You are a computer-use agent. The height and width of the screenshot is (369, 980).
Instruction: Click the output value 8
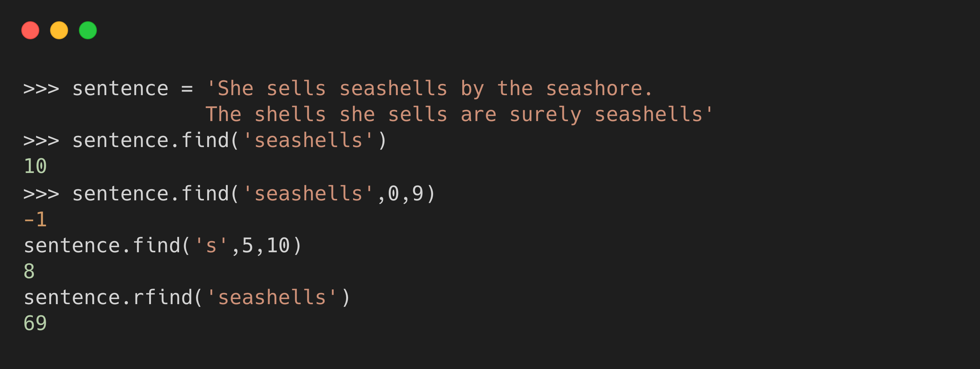pyautogui.click(x=29, y=272)
